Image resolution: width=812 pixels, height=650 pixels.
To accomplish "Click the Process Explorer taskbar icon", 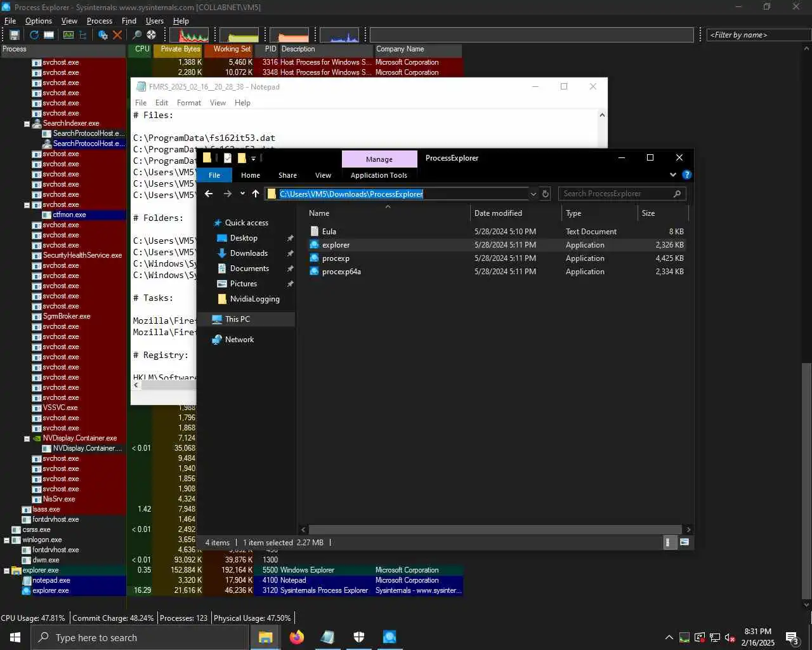I will pyautogui.click(x=390, y=637).
